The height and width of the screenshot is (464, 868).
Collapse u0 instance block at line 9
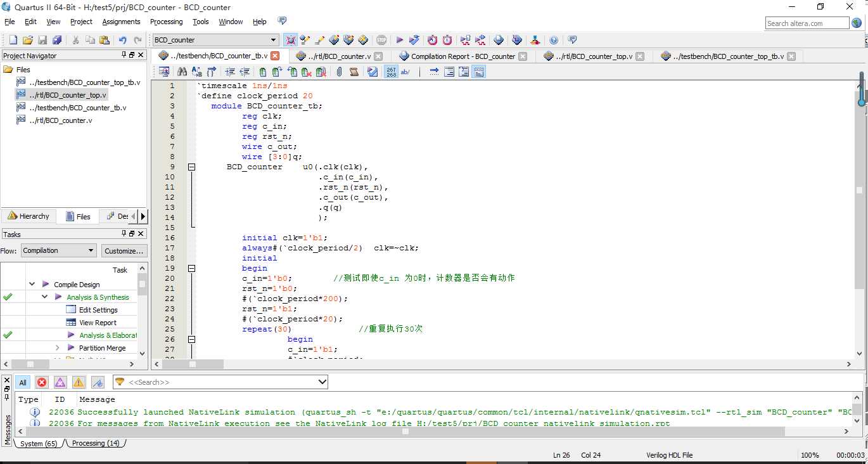[191, 167]
